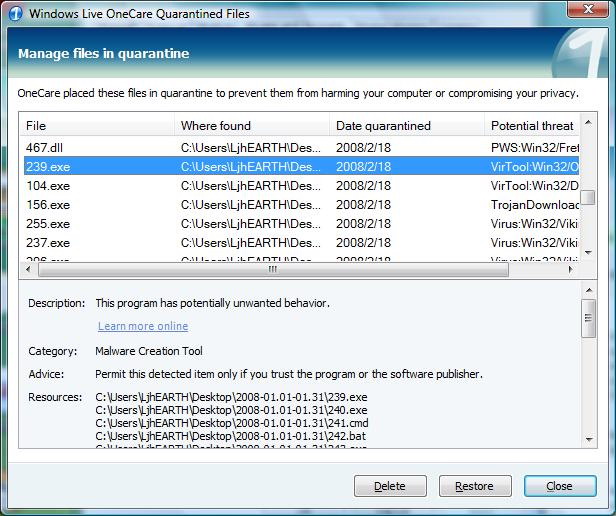This screenshot has height=516, width=616.
Task: Click PWS:Win32/Fret threat cell
Action: (x=534, y=148)
